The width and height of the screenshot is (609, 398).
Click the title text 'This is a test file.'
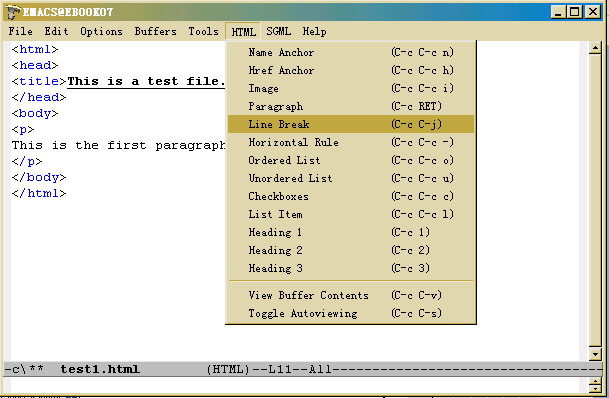click(x=146, y=81)
